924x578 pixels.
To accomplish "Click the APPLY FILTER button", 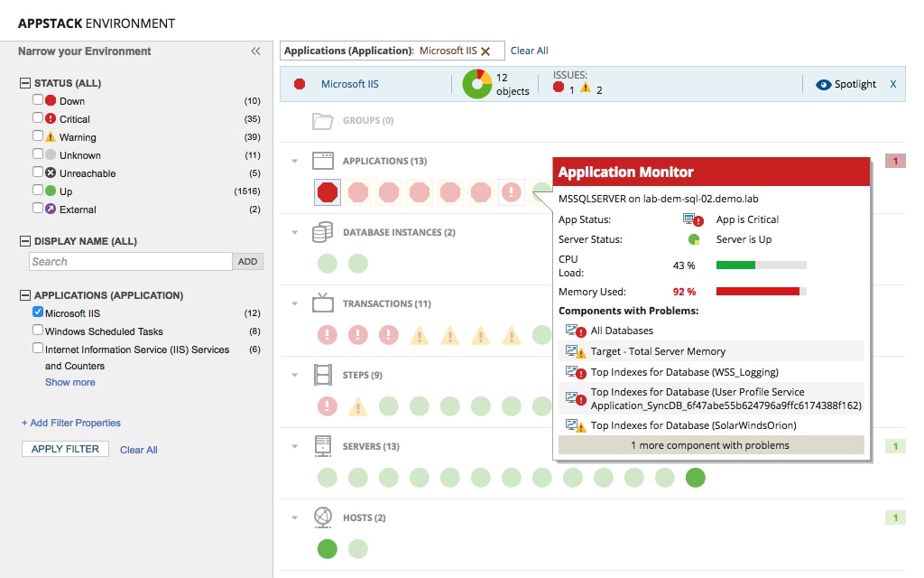I will (x=64, y=449).
